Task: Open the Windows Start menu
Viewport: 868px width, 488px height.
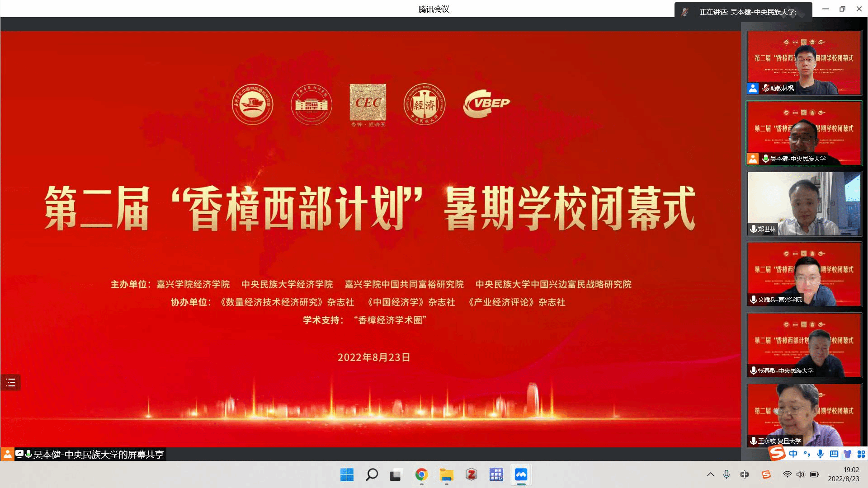Action: click(347, 474)
